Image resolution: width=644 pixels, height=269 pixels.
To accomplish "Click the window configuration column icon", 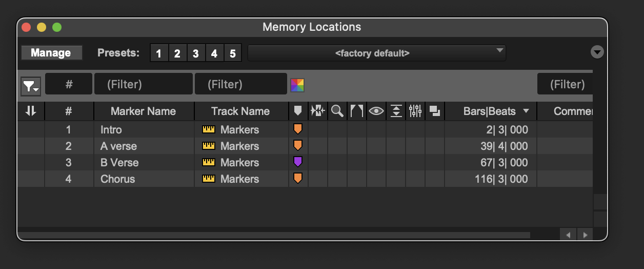I will (x=434, y=111).
